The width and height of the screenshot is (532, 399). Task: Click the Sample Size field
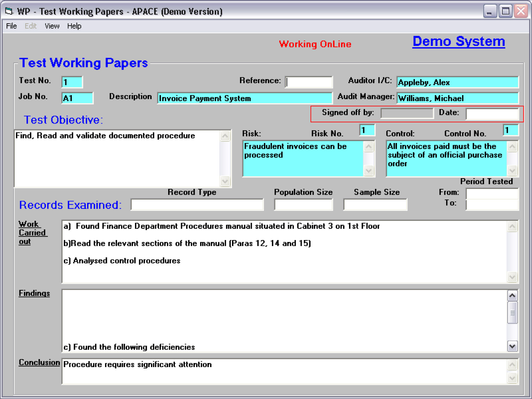click(x=375, y=205)
